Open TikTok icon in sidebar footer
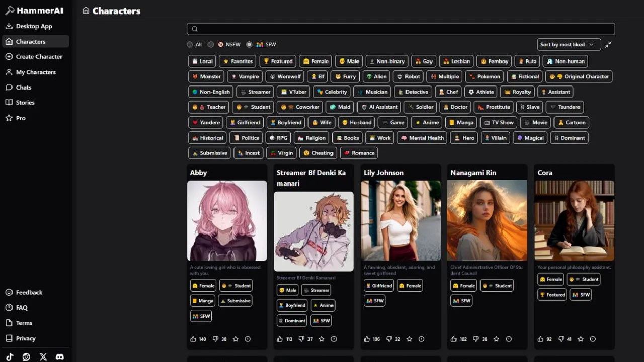This screenshot has width=644, height=362. coord(10,356)
